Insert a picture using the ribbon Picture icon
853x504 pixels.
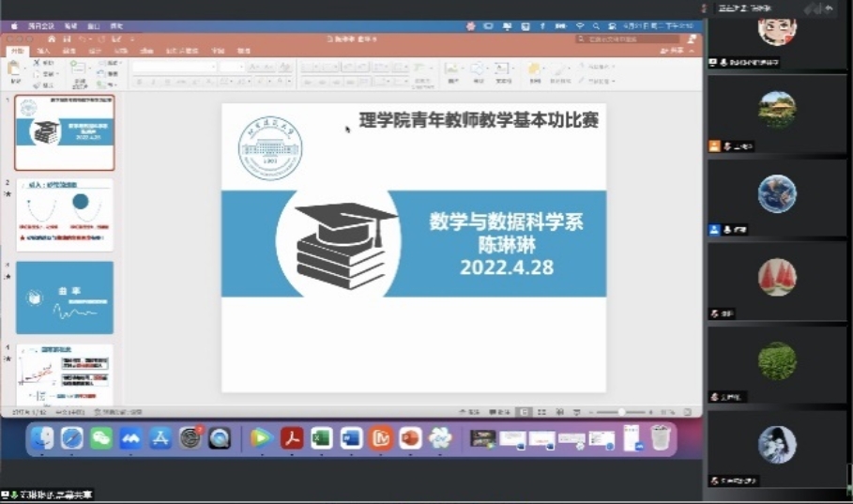pos(452,71)
